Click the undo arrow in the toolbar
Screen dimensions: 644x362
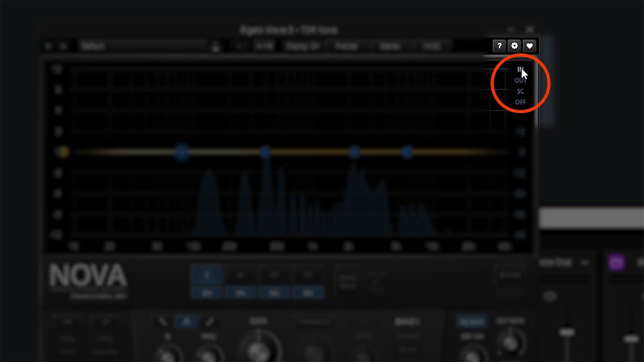click(48, 46)
